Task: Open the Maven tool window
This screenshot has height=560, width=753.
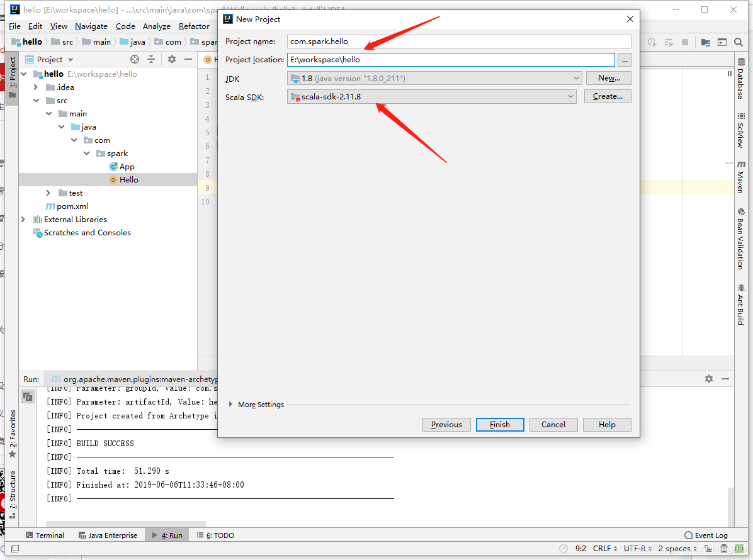Action: point(741,177)
